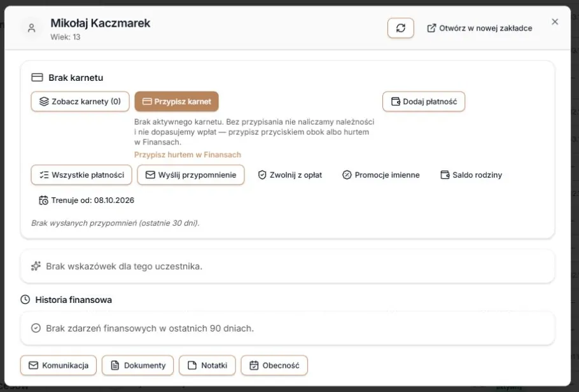This screenshot has width=579, height=392.
Task: Open the Dokumenty tab
Action: pyautogui.click(x=137, y=365)
